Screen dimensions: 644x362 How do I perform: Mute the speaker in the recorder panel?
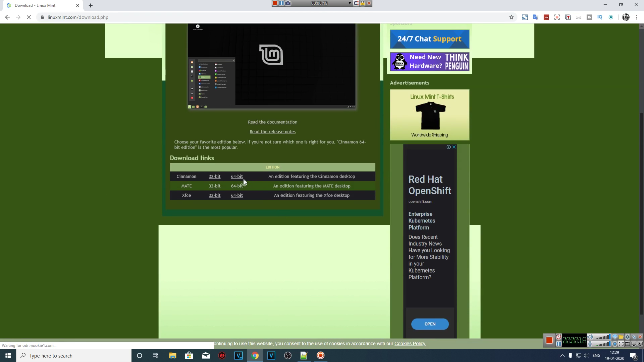[590, 337]
